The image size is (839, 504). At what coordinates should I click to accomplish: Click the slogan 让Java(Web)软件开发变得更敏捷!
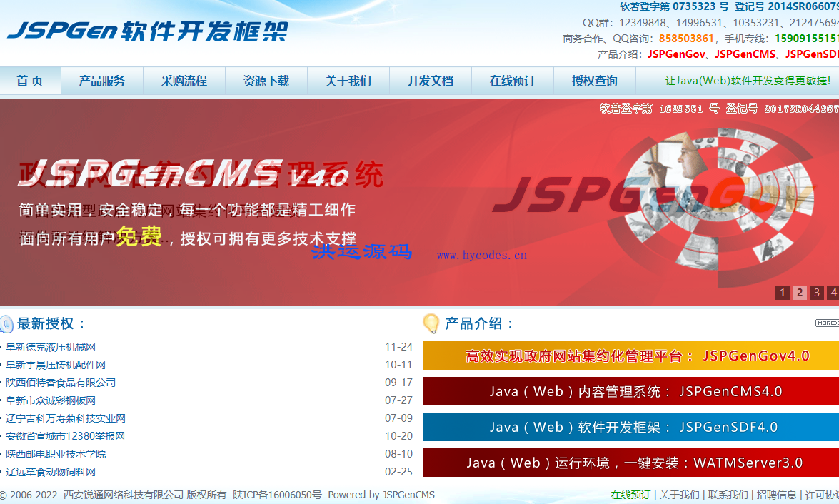[x=748, y=81]
